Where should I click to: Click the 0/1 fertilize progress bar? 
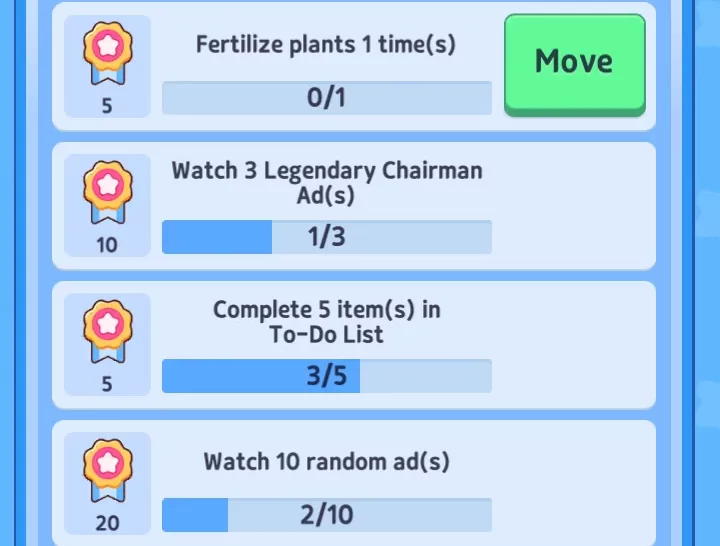(x=327, y=98)
